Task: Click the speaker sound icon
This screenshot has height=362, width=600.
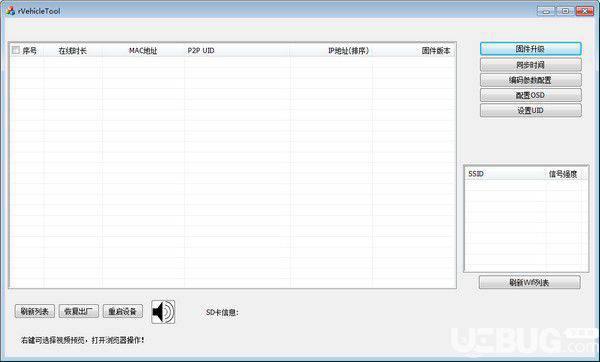Action: (163, 312)
